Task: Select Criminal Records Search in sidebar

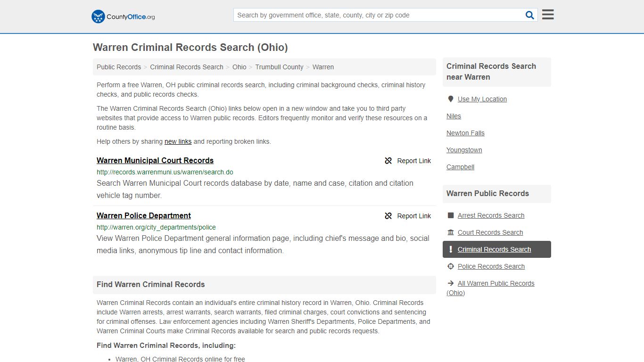Action: click(494, 249)
